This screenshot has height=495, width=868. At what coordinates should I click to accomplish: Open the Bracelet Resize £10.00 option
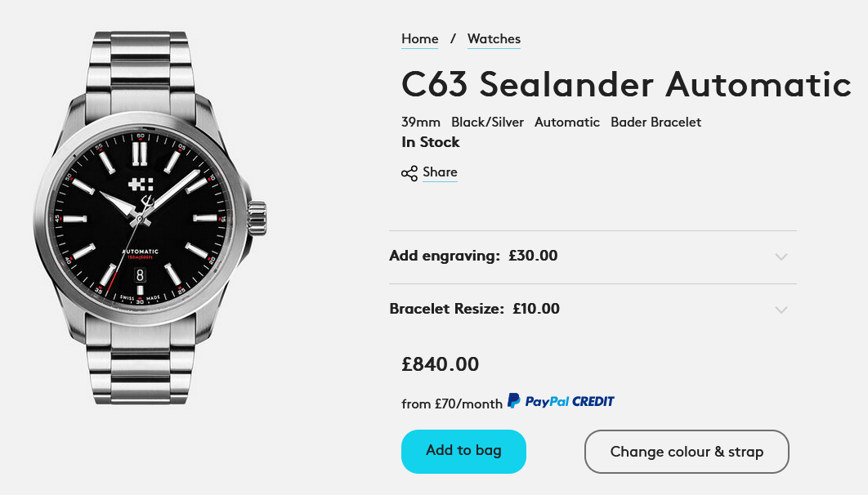[x=474, y=309]
